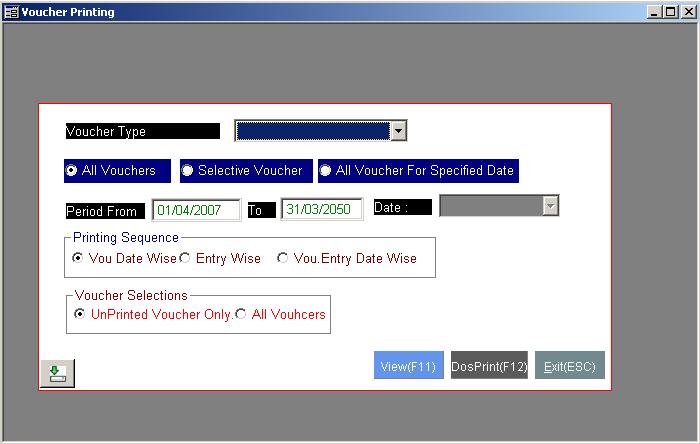Select Entry Wise printing sequence
Screen dimensions: 700x444
click(185, 258)
